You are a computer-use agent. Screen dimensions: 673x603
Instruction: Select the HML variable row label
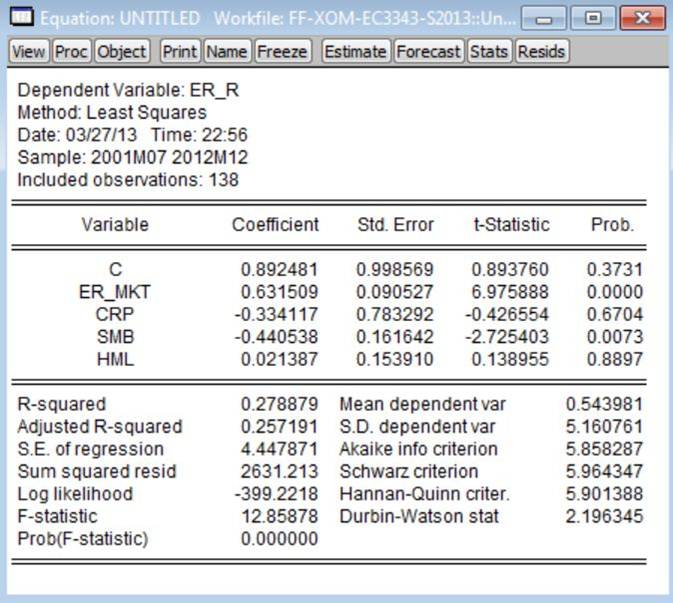[x=115, y=359]
